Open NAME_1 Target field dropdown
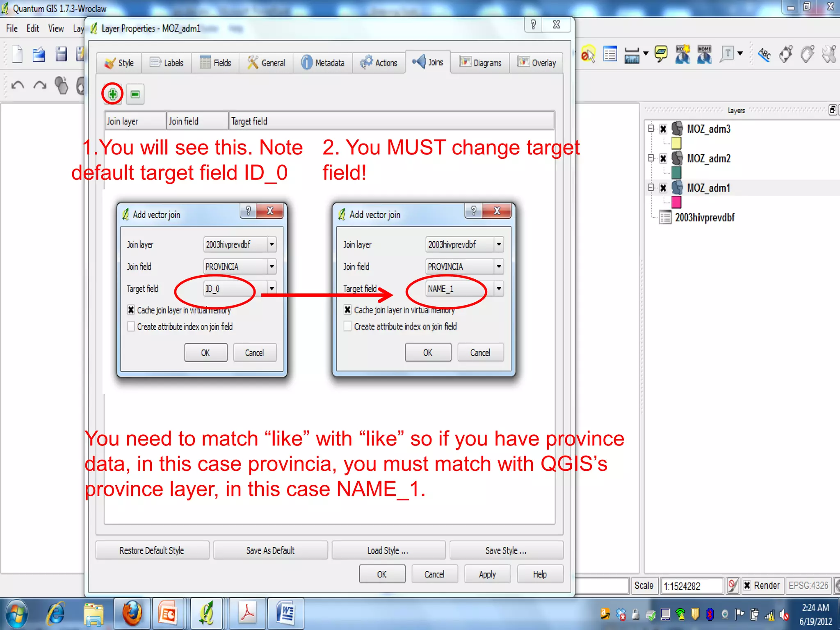Screen dimensions: 840x630 [498, 289]
